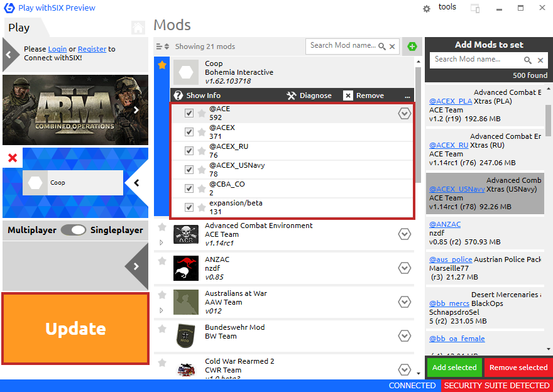Viewport: 553px width, 392px height.
Task: Open Australians at War options chevron
Action: click(405, 302)
